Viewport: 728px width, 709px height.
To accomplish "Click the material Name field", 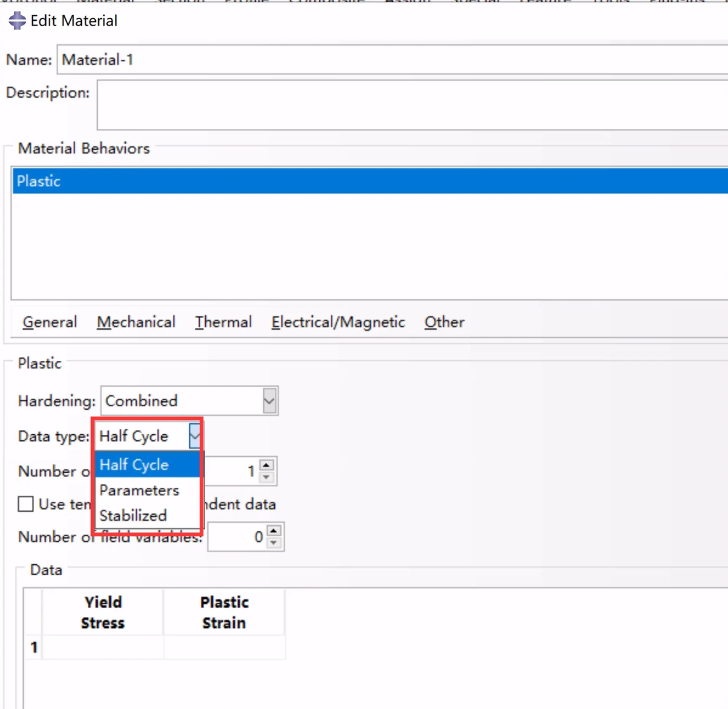I will tap(392, 59).
